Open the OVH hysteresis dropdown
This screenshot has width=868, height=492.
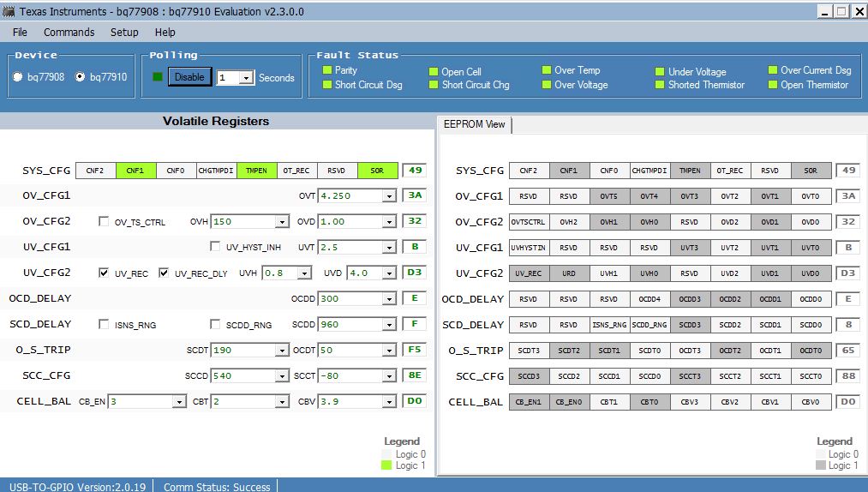coord(282,222)
